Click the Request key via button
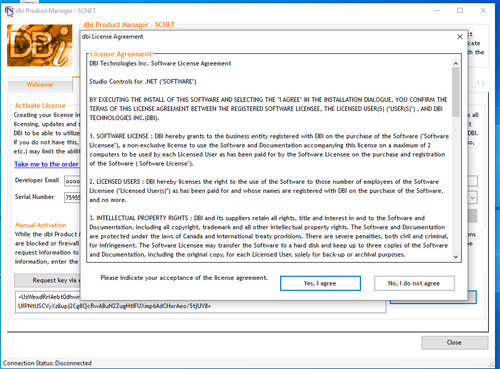500x369 pixels. pyautogui.click(x=47, y=280)
